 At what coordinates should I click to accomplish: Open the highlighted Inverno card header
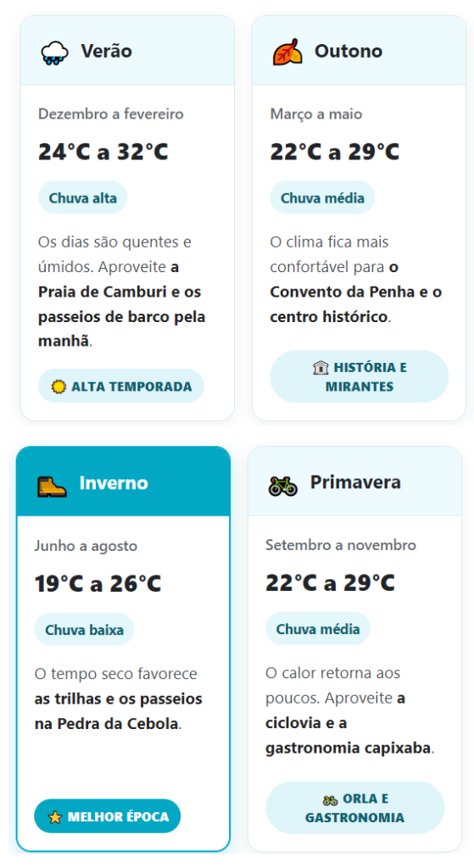pos(123,482)
